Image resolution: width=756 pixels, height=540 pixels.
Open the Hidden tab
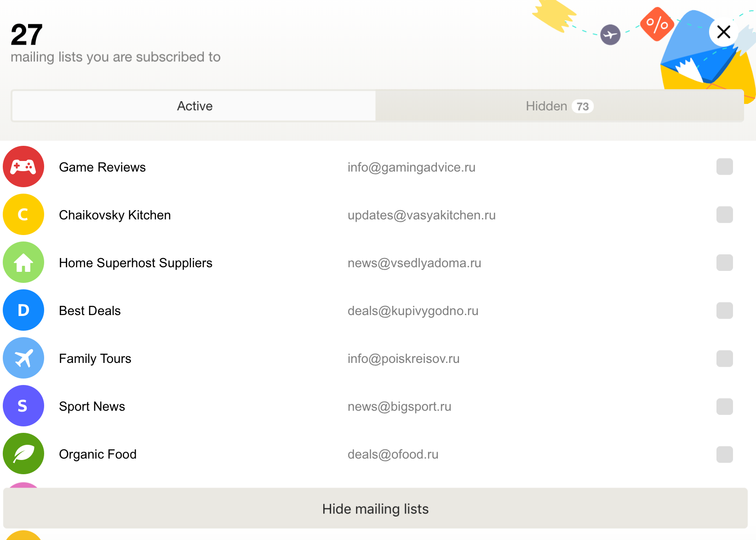tap(559, 106)
